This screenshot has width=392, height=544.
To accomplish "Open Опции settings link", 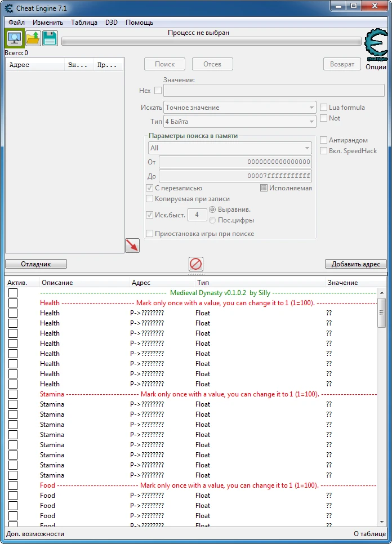I will pos(376,67).
